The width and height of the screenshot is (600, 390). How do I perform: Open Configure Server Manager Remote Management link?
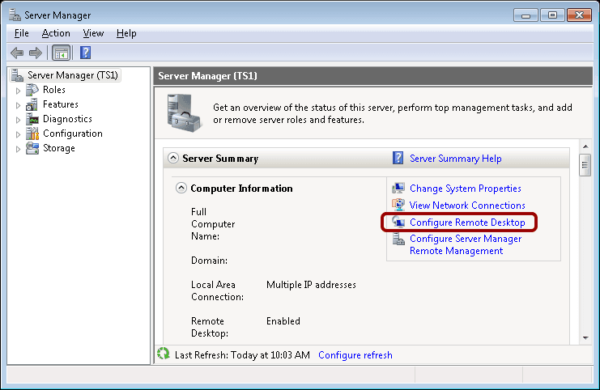click(465, 245)
